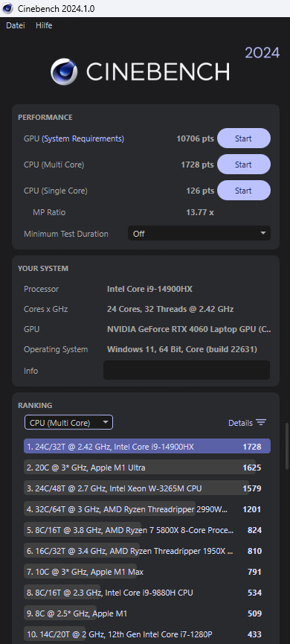Click the Details link in Ranking

(240, 423)
